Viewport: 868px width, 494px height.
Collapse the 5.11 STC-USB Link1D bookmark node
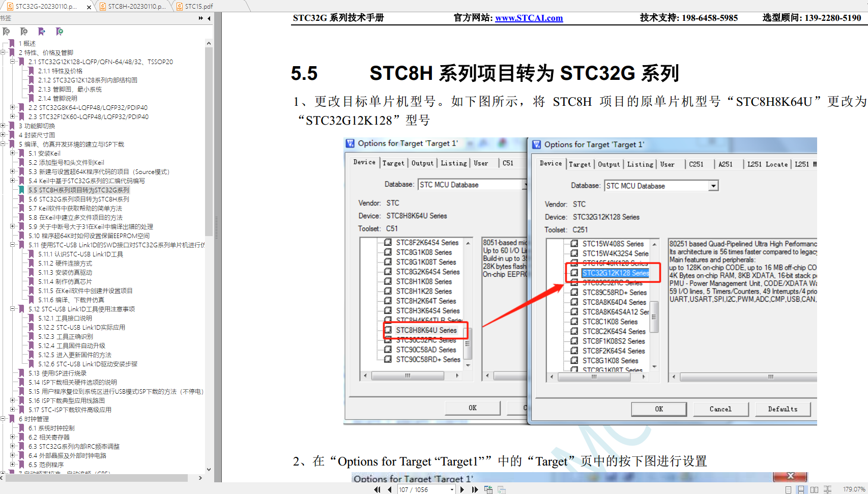coord(13,245)
